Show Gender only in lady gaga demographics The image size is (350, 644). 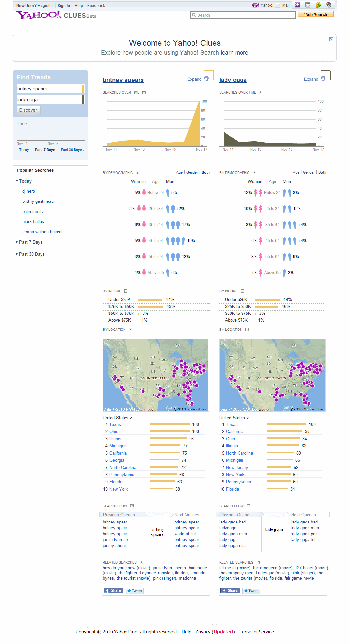(x=308, y=172)
